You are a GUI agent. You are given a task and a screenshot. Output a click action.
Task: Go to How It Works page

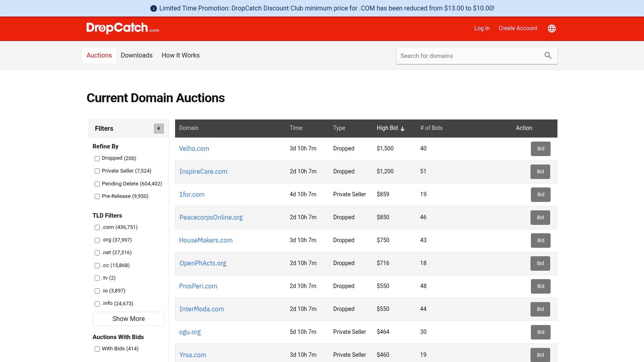180,56
